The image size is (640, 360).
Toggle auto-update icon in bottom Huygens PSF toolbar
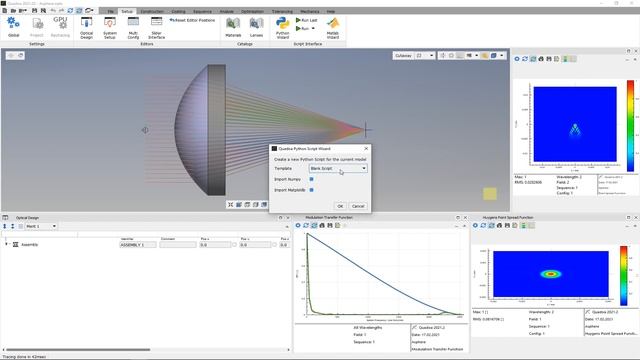(x=491, y=225)
